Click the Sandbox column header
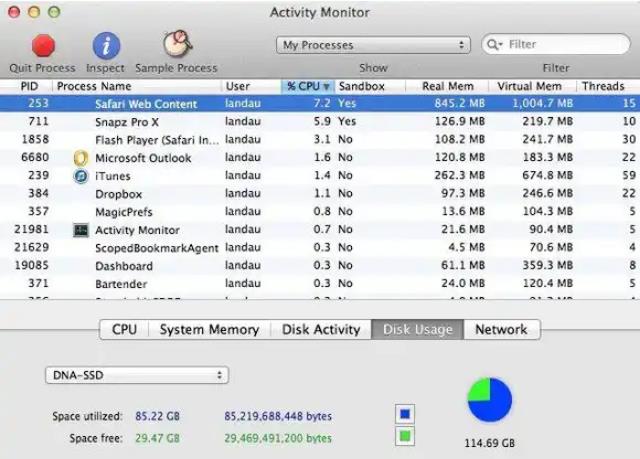 coord(370,86)
